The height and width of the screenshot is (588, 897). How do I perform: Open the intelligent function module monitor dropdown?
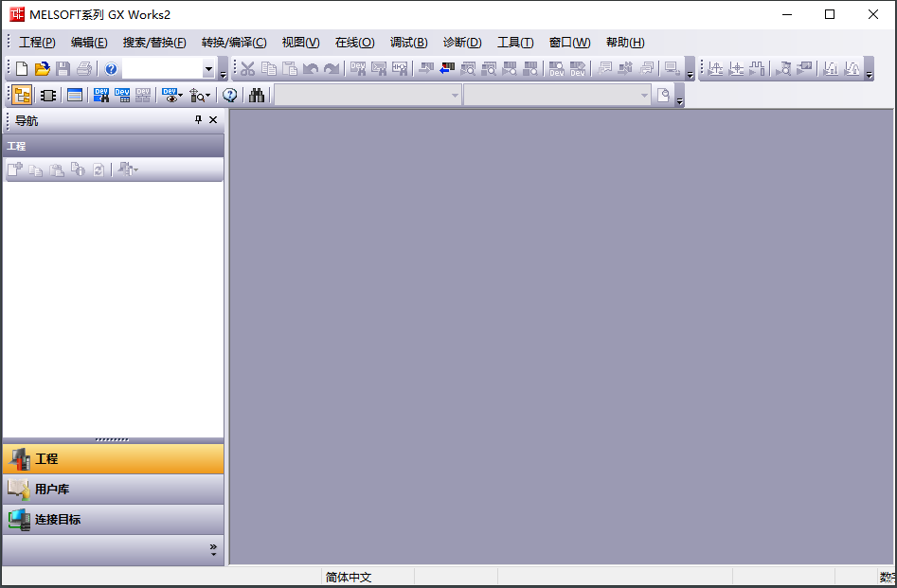(x=200, y=96)
